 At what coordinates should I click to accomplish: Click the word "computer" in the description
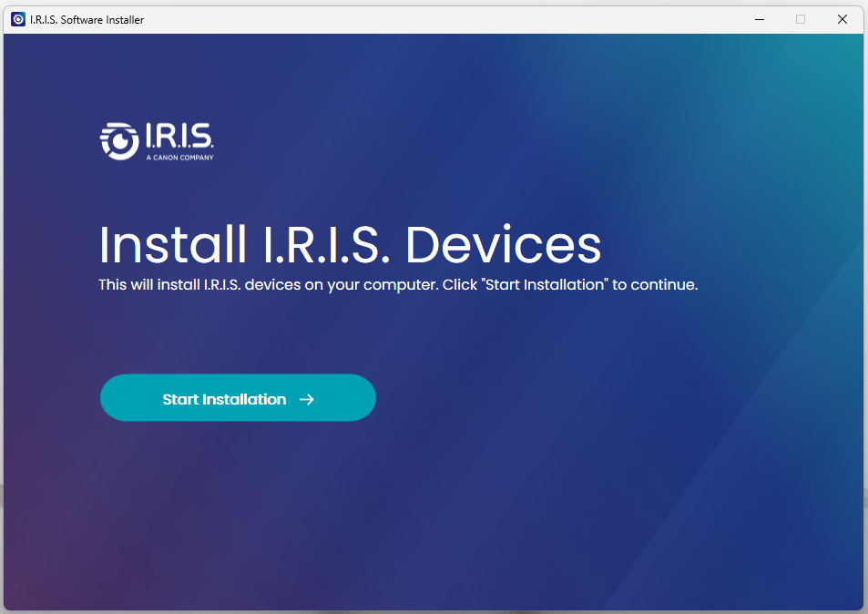[401, 285]
